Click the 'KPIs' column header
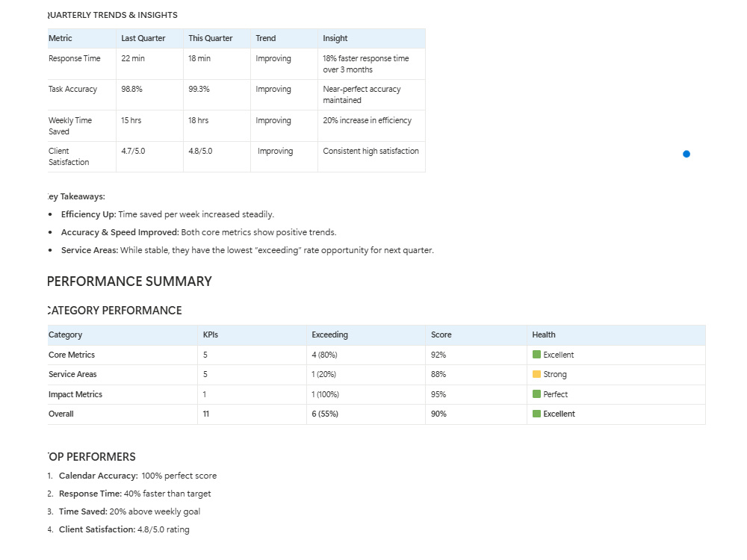747x560 pixels. click(x=210, y=335)
